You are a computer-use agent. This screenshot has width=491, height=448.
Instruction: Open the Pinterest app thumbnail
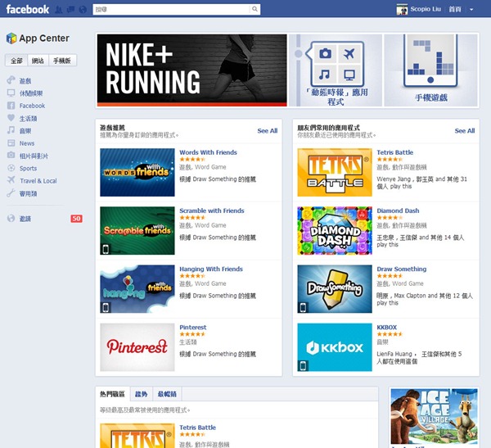pos(137,347)
